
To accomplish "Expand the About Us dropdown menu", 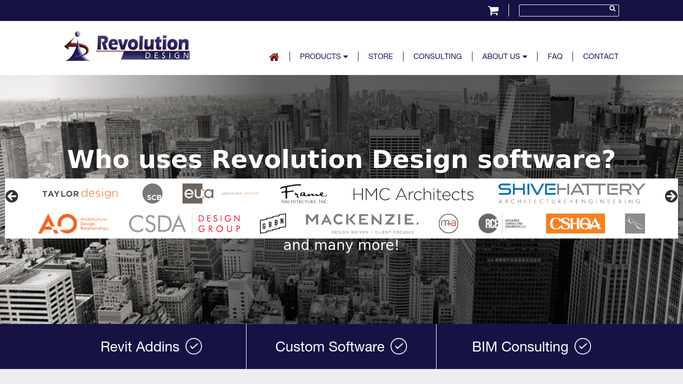I will tap(504, 57).
